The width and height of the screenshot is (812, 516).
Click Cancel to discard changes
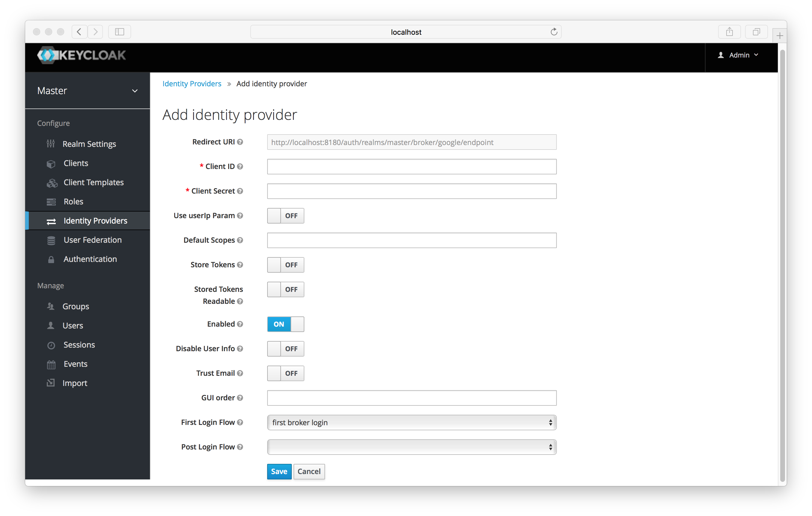(308, 471)
